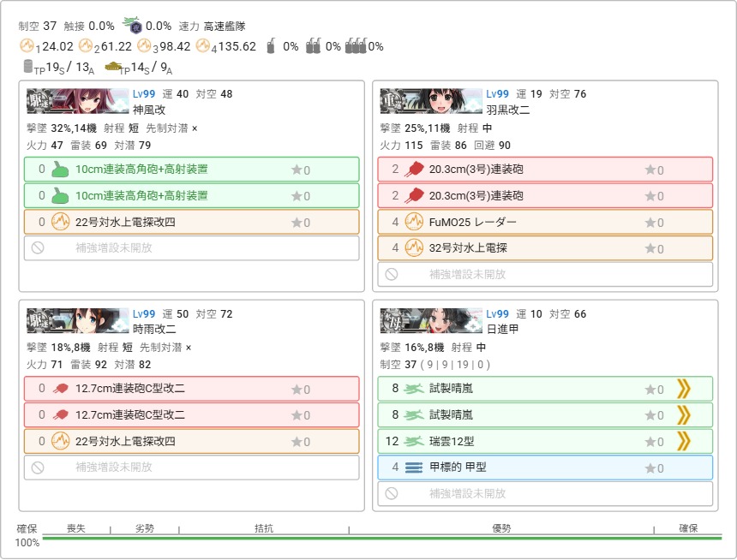Click the aircraft icon next to 触接 rate

[131, 26]
